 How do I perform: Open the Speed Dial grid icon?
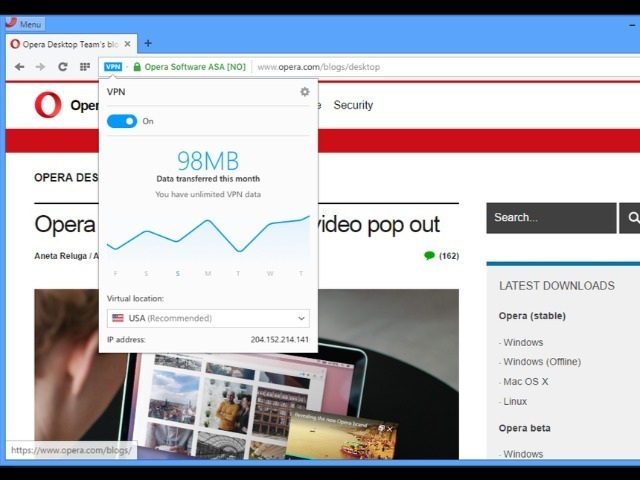(84, 67)
